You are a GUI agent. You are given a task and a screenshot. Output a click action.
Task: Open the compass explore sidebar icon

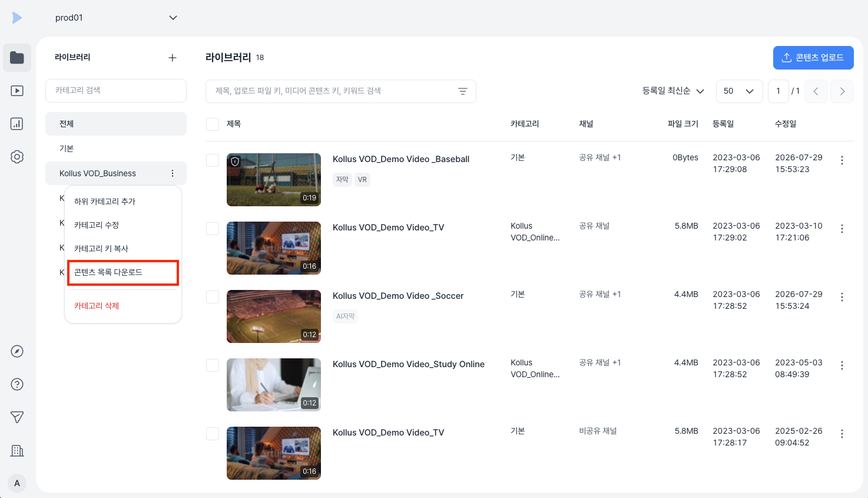(x=17, y=351)
